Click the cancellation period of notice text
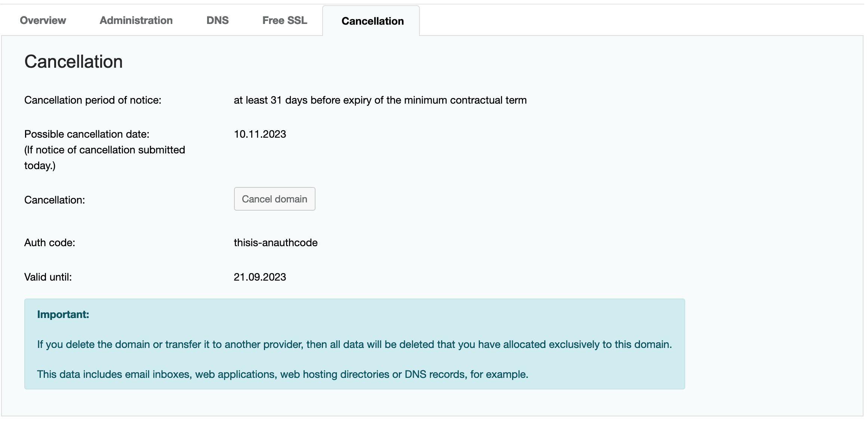 93,100
